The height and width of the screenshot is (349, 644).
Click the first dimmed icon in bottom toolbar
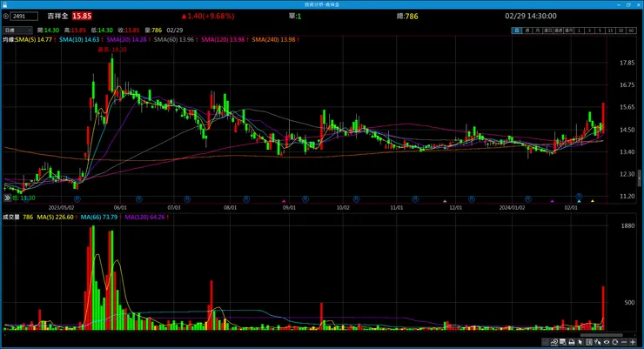(546, 342)
